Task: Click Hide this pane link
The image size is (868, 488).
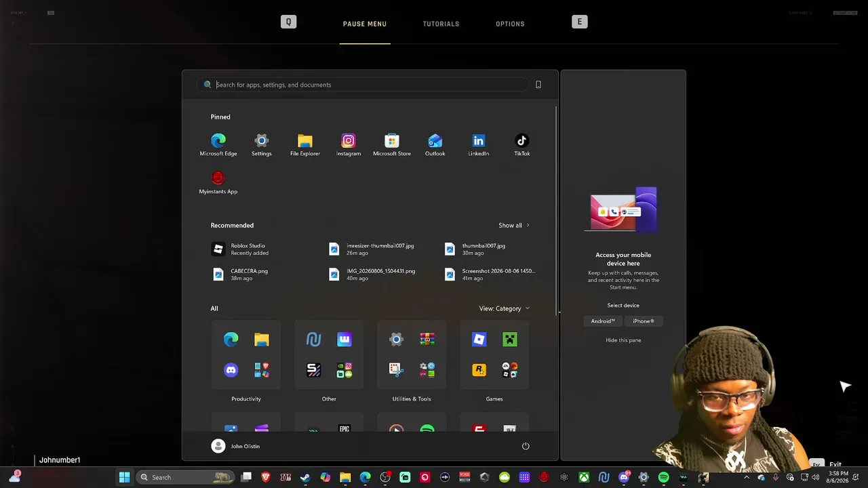Action: click(623, 340)
